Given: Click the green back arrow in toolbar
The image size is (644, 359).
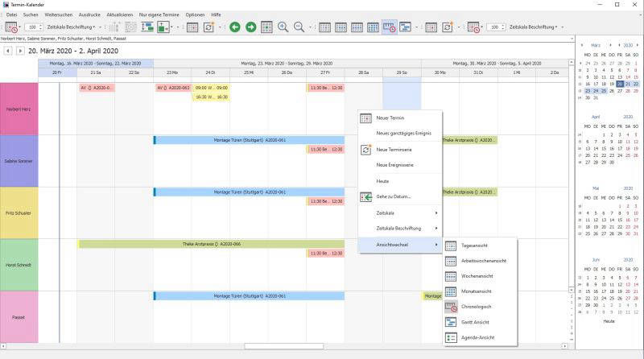Looking at the screenshot, I should click(234, 27).
